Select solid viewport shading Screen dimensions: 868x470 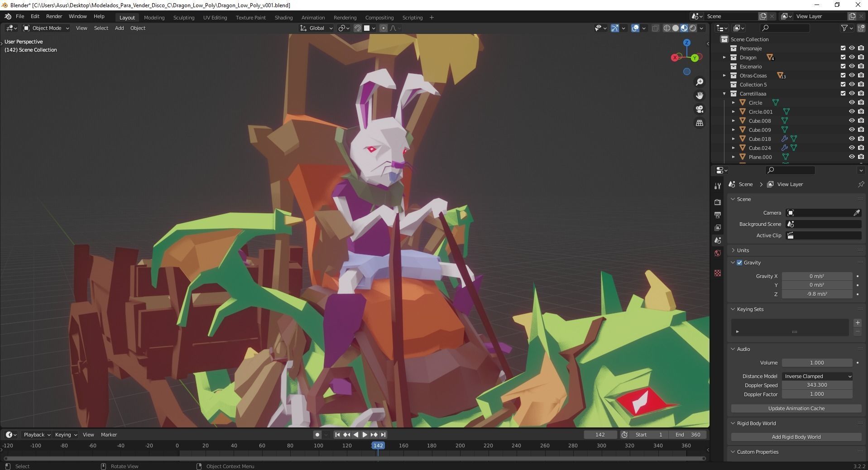(x=676, y=28)
